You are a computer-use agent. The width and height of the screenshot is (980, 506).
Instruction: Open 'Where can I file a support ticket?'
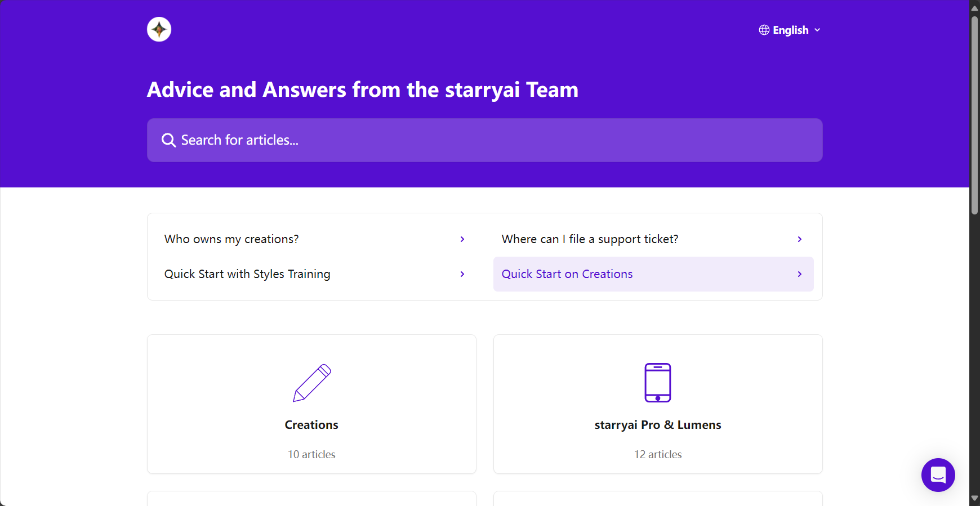tap(653, 239)
